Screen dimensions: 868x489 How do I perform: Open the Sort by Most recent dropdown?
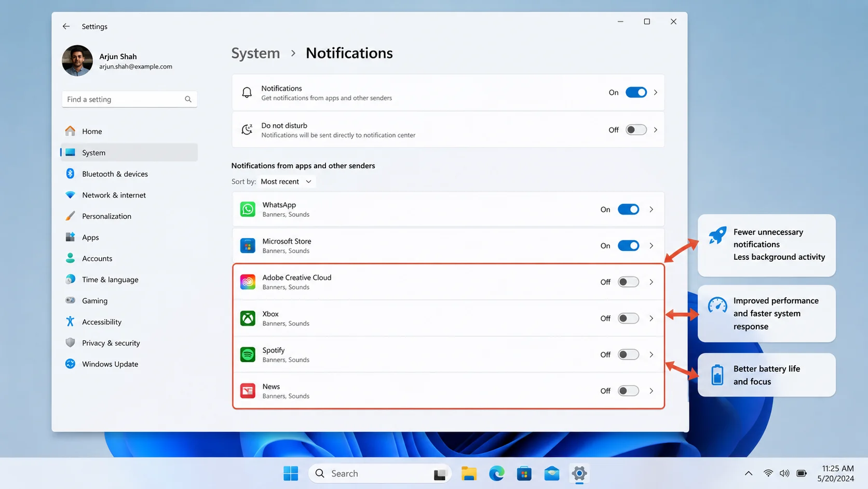click(287, 181)
